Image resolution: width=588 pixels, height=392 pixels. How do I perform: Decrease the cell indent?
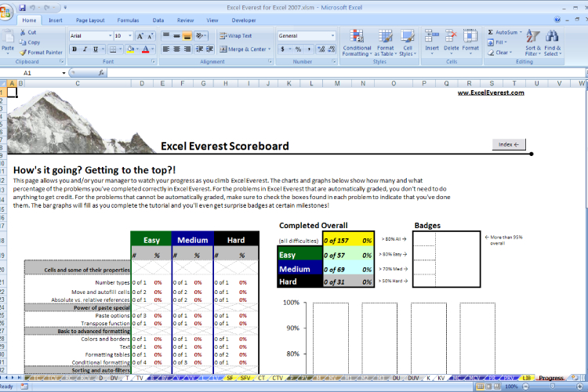pyautogui.click(x=199, y=49)
